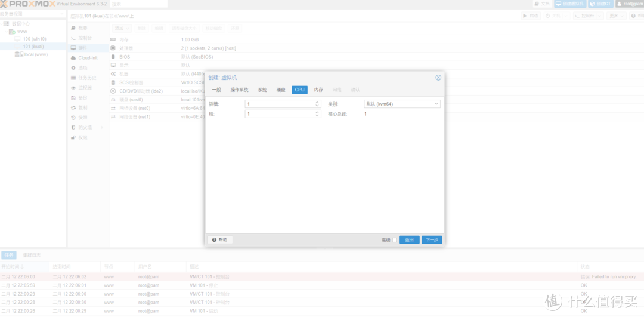Select the Cloud-Init cloud icon item

point(87,58)
